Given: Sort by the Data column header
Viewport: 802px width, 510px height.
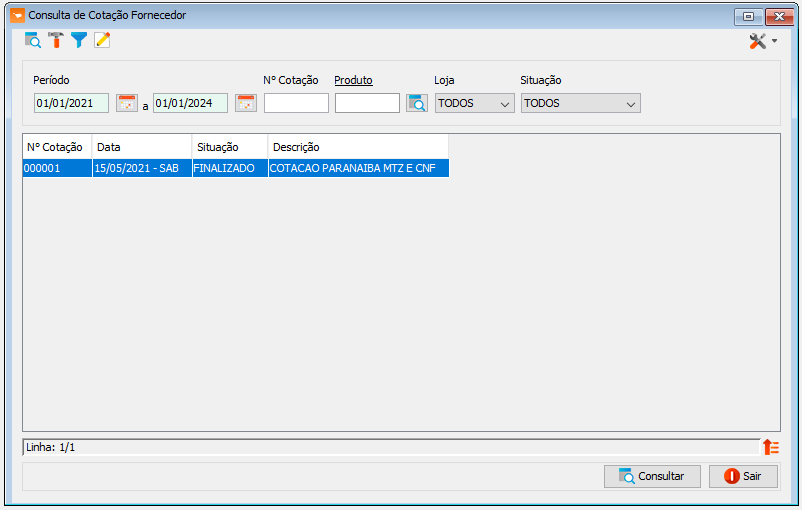Looking at the screenshot, I should pyautogui.click(x=141, y=147).
